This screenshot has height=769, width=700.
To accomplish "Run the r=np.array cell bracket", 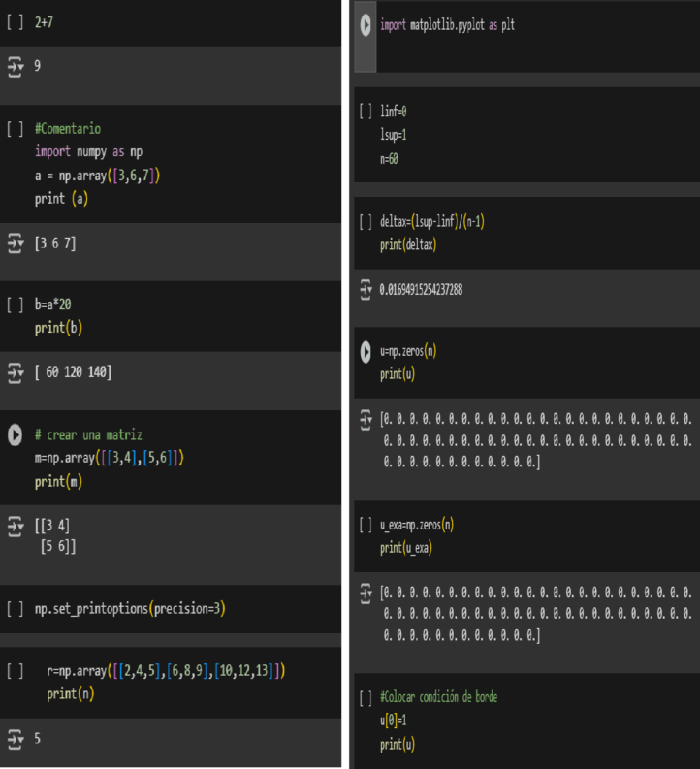I will pyautogui.click(x=15, y=671).
